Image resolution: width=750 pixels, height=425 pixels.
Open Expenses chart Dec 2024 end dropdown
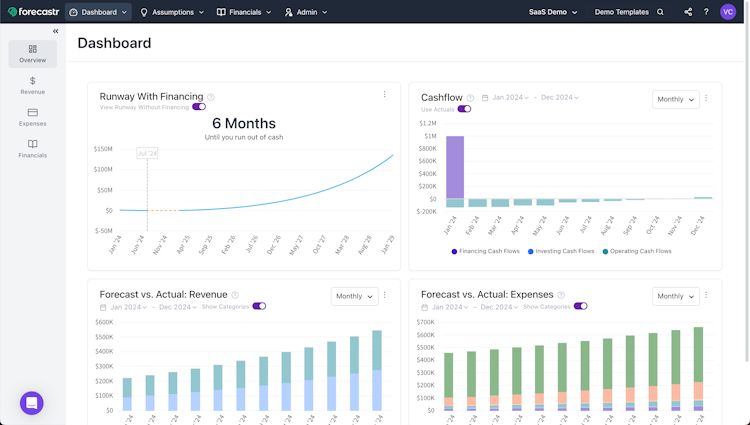pyautogui.click(x=499, y=307)
